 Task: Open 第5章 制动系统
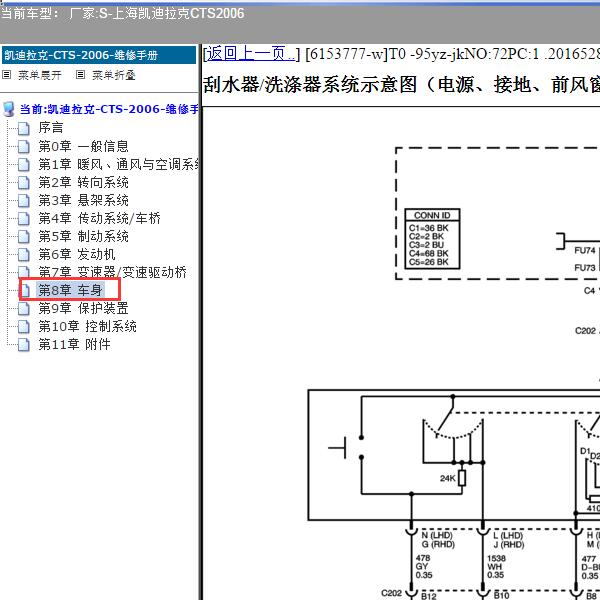pyautogui.click(x=83, y=236)
